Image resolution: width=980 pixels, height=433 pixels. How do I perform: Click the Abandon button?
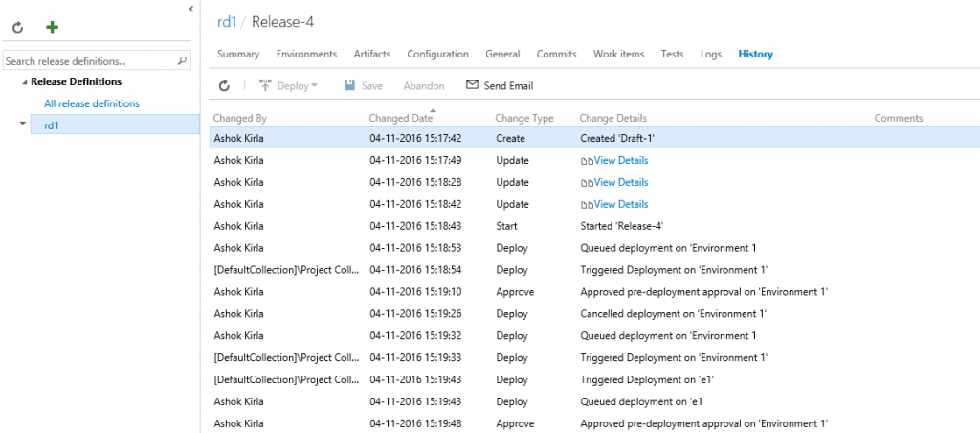[x=424, y=85]
